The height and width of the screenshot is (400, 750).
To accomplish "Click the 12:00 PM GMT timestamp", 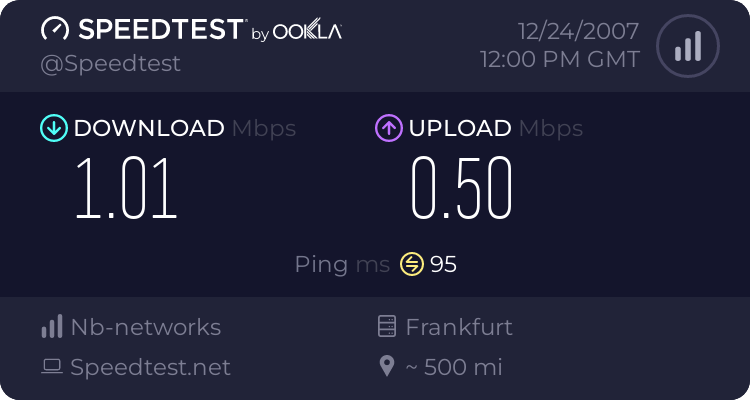I will pyautogui.click(x=559, y=60).
